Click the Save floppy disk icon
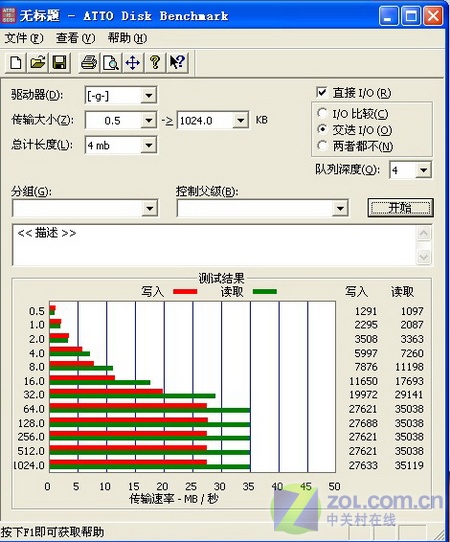This screenshot has width=450, height=542. point(59,63)
